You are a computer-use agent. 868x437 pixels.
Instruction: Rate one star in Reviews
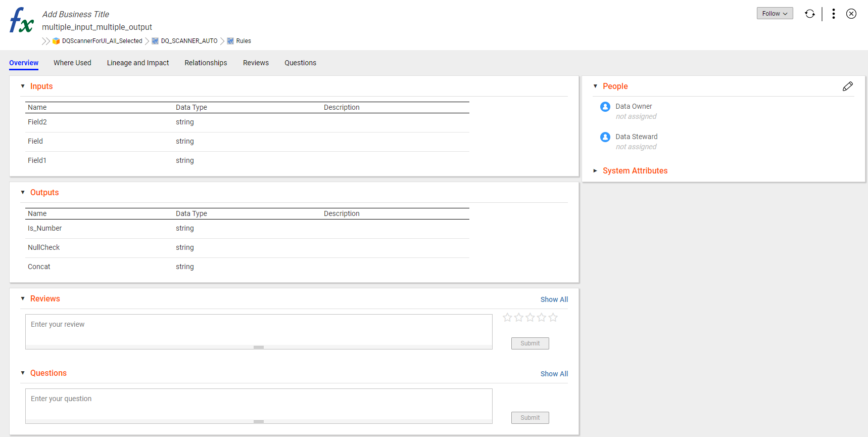[507, 317]
